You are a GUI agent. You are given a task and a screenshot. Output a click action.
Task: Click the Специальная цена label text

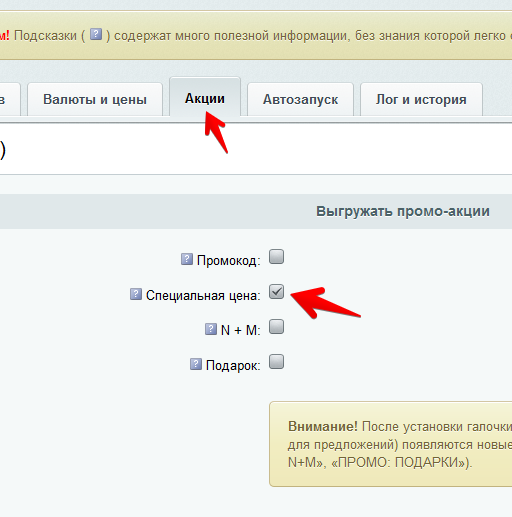[203, 295]
